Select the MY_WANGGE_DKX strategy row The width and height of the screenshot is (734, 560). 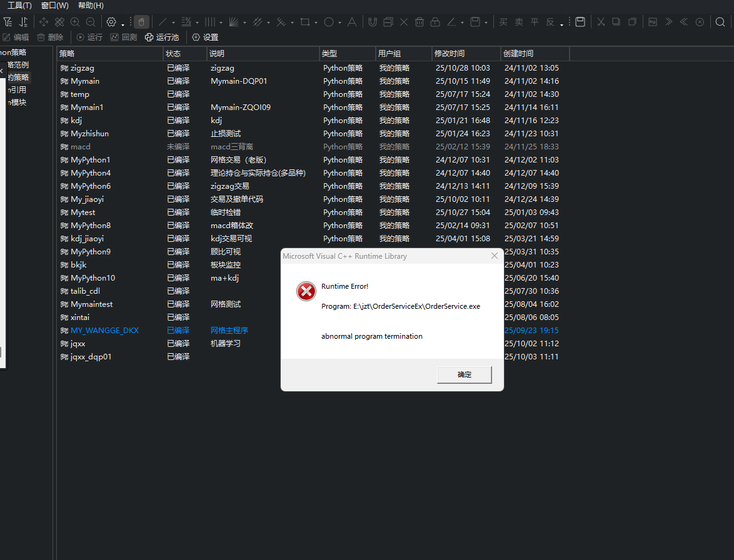pos(104,330)
